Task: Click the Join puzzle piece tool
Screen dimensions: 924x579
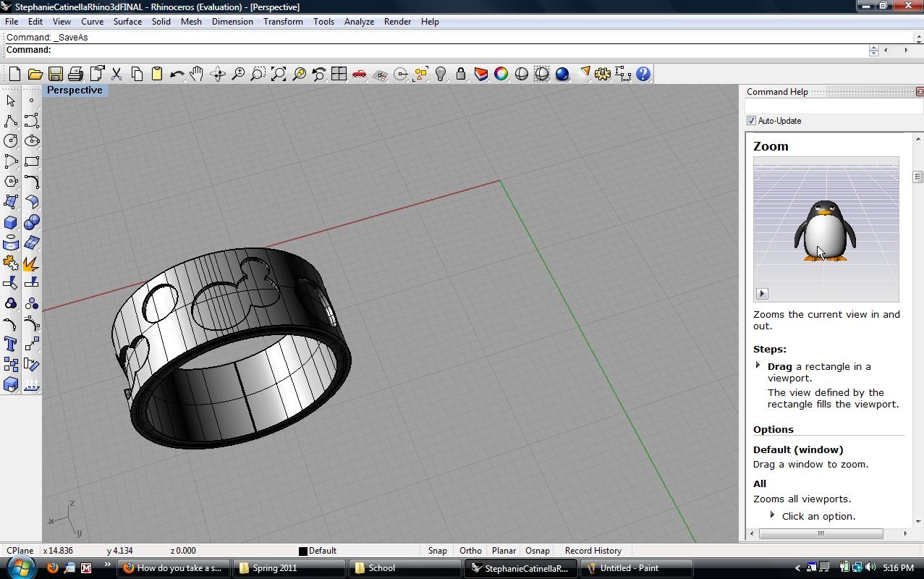Action: point(11,263)
